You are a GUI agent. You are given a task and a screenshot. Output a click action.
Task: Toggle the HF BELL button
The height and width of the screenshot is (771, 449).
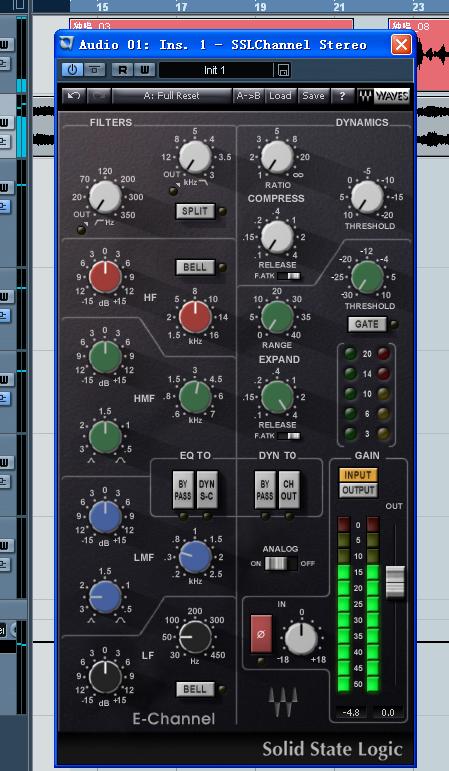click(x=195, y=267)
